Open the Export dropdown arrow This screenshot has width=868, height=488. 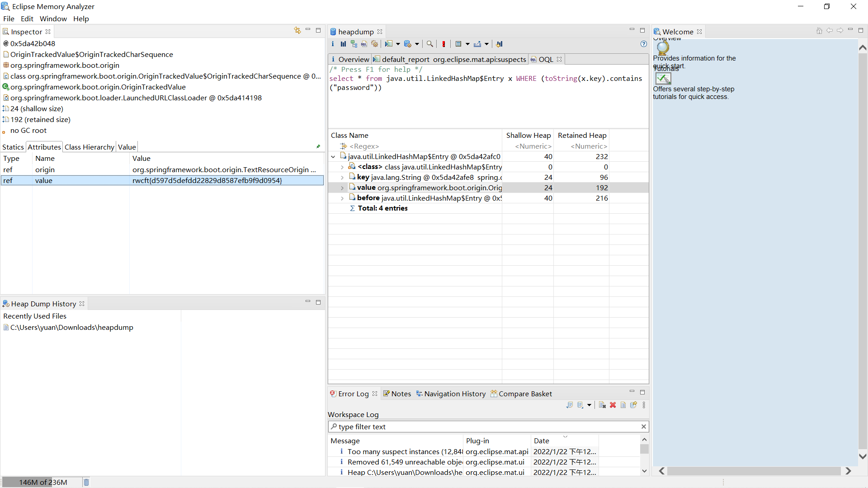pyautogui.click(x=487, y=44)
